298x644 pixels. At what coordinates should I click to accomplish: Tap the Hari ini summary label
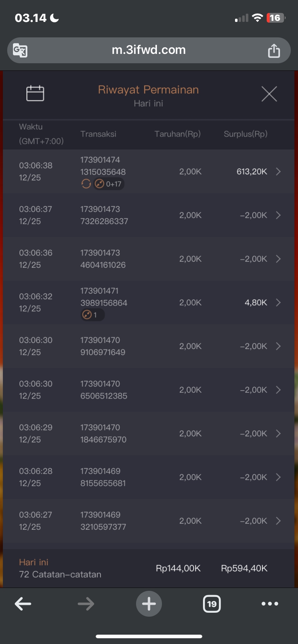pyautogui.click(x=34, y=562)
